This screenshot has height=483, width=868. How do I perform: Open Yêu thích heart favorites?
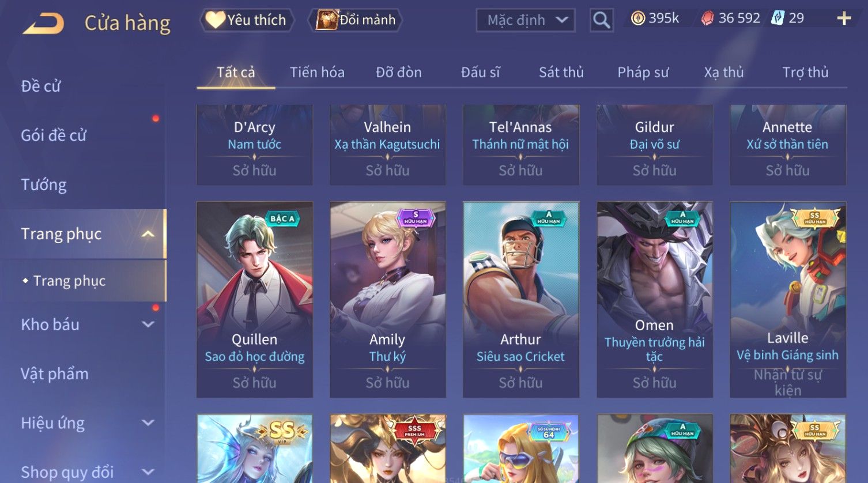[247, 20]
